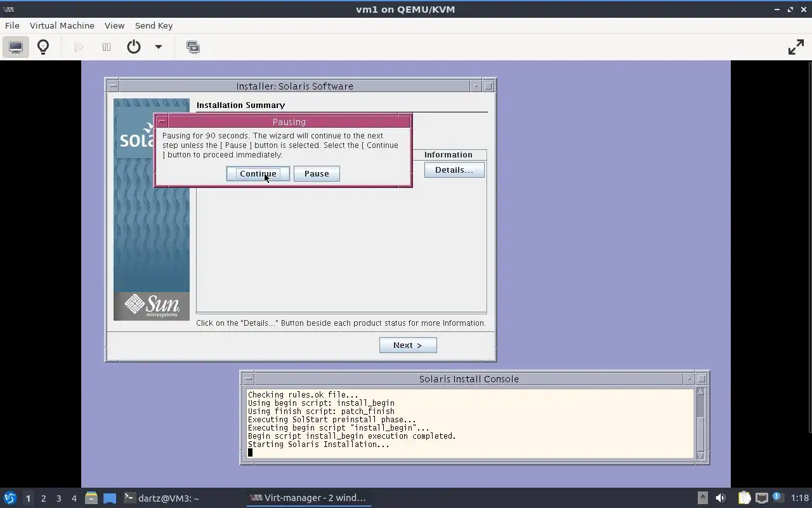Open the application launcher menu
Screen dimensions: 812x508
tap(10, 498)
